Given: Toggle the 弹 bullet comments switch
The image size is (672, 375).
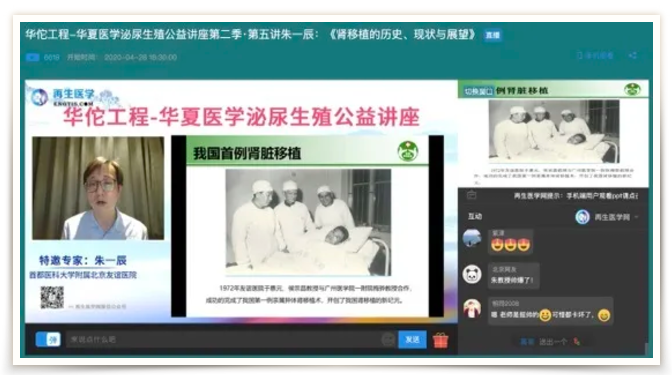Looking at the screenshot, I should tap(48, 340).
